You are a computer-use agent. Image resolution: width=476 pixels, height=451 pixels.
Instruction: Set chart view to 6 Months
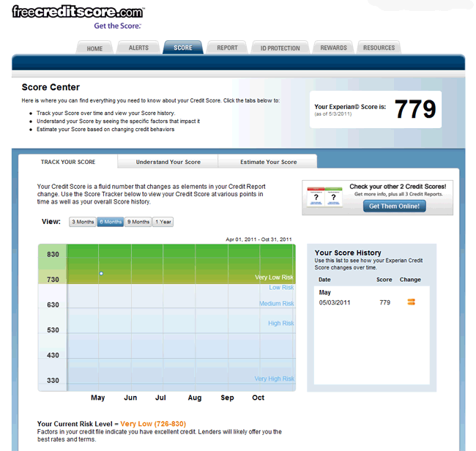click(111, 222)
